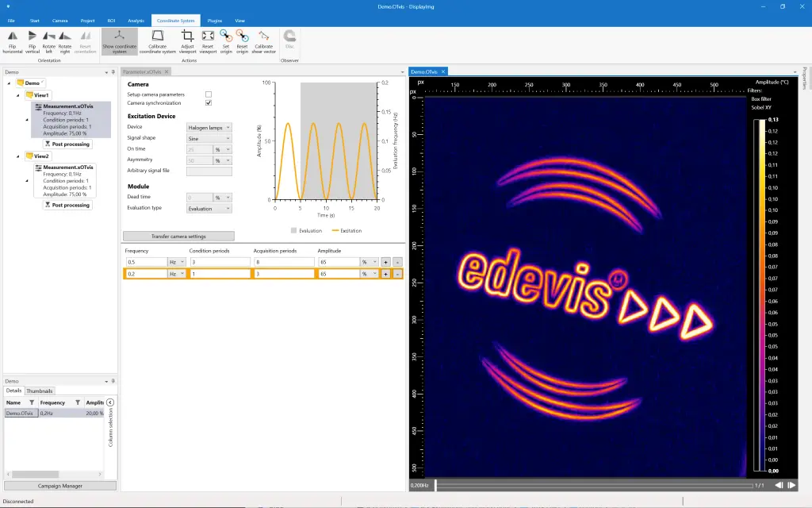Viewport: 812px width, 508px height.
Task: Toggle Show coordinate system
Action: (x=120, y=41)
